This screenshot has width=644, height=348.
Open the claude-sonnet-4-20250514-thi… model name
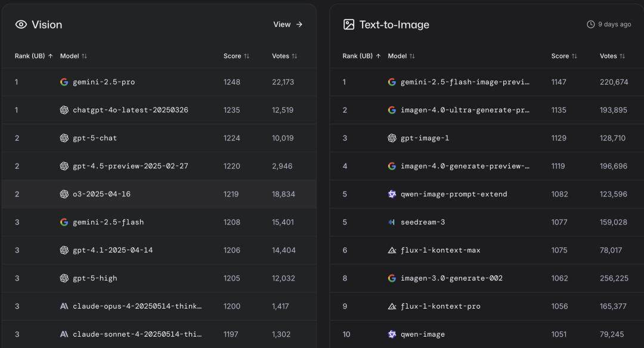pyautogui.click(x=137, y=334)
